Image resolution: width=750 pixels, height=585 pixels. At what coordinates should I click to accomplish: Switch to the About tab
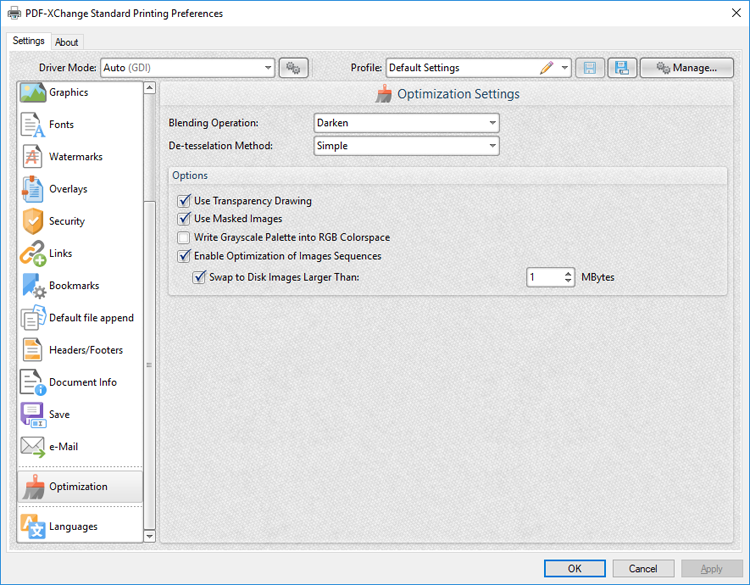(x=66, y=42)
